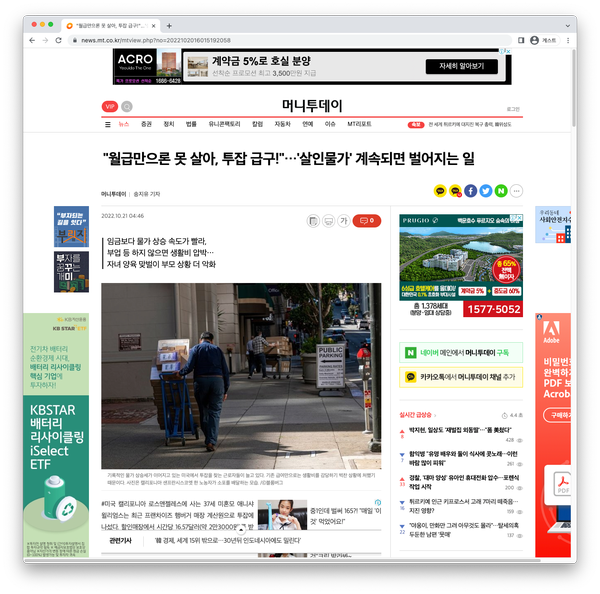Click the PRUGIO apartment ad image
Viewport: 600px width, 594px height.
(x=461, y=266)
